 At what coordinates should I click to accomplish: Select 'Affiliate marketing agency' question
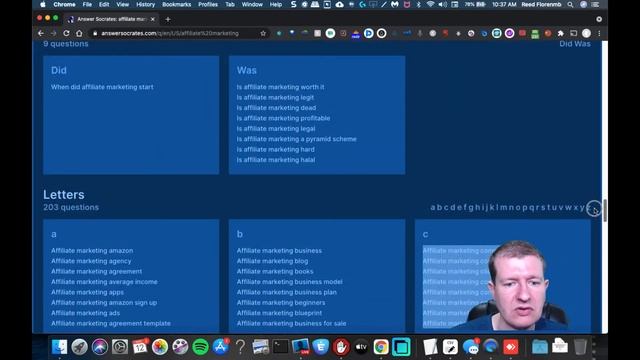tap(91, 261)
